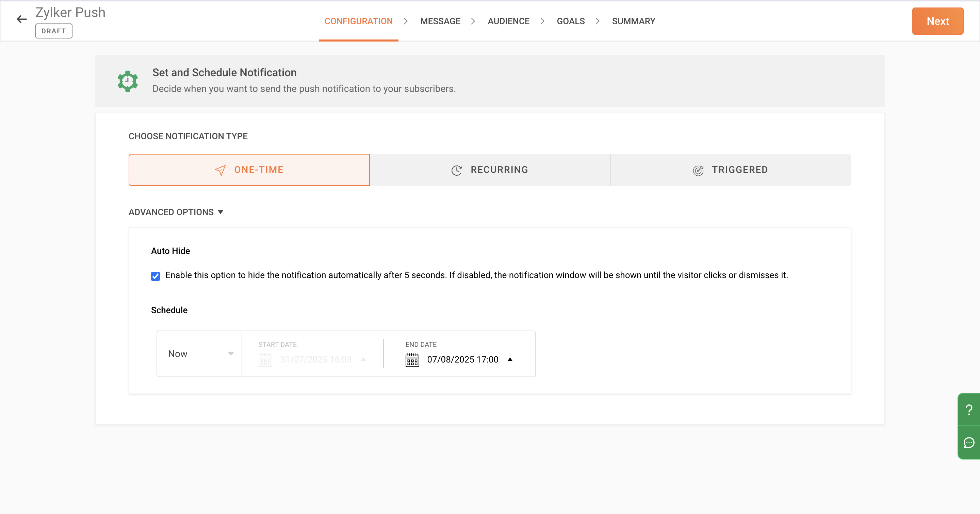Uncheck the Auto Hide checkbox

(x=155, y=276)
